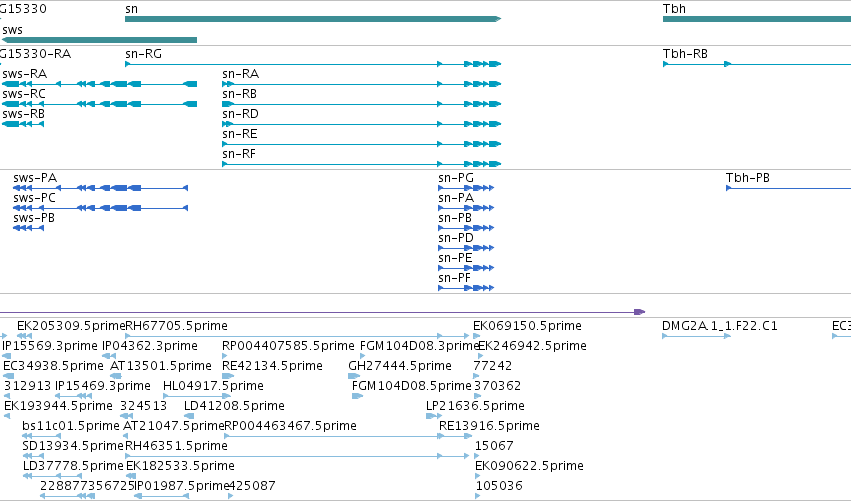Viewport: 851px width, 501px height.
Task: Select the sws-RA transcript label
Action: [x=24, y=74]
